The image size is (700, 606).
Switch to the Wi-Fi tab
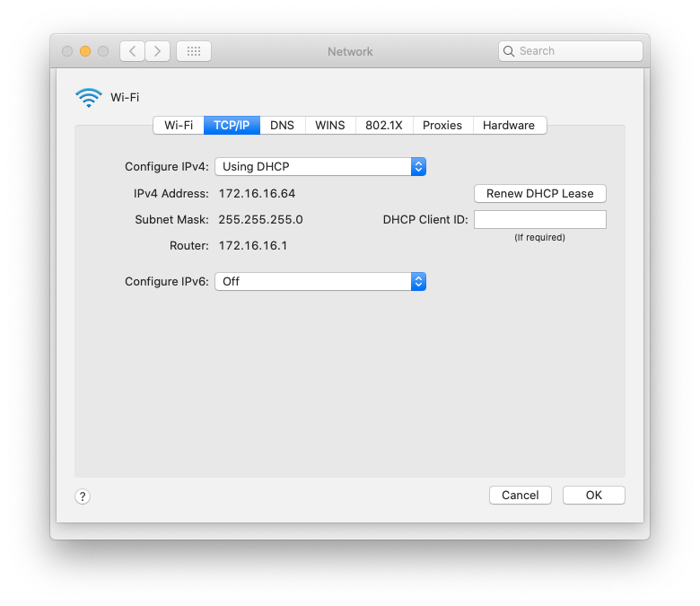[x=179, y=125]
